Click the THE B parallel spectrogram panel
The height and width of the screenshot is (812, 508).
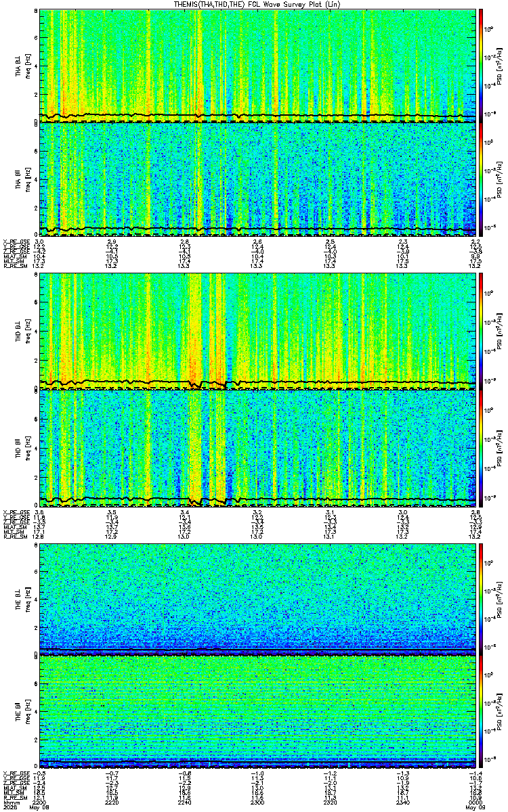pos(257,712)
